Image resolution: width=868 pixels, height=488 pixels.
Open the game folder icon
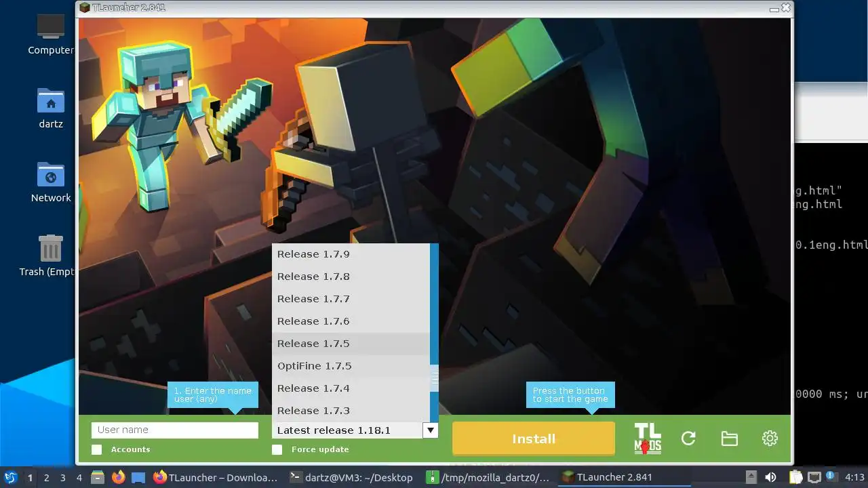729,439
